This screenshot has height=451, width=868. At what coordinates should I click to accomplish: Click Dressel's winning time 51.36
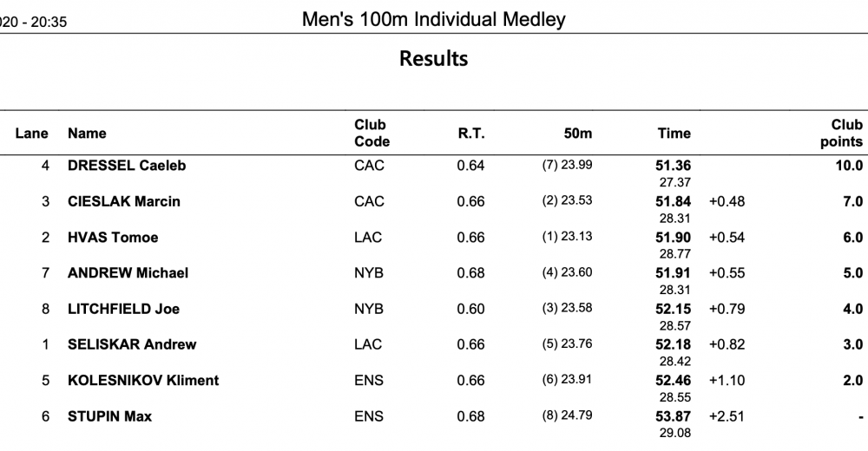coord(674,166)
